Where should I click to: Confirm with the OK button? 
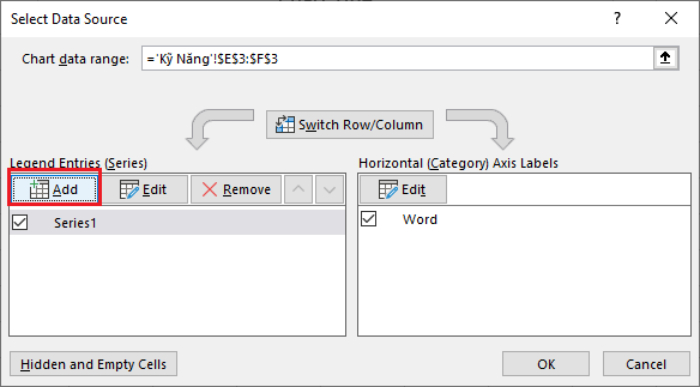546,364
